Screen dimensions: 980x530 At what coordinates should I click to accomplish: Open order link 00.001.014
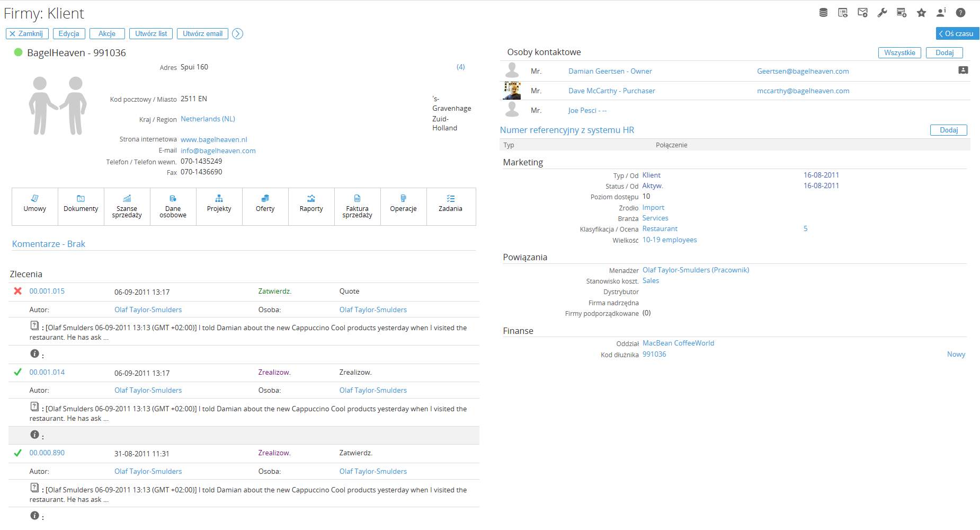(47, 373)
